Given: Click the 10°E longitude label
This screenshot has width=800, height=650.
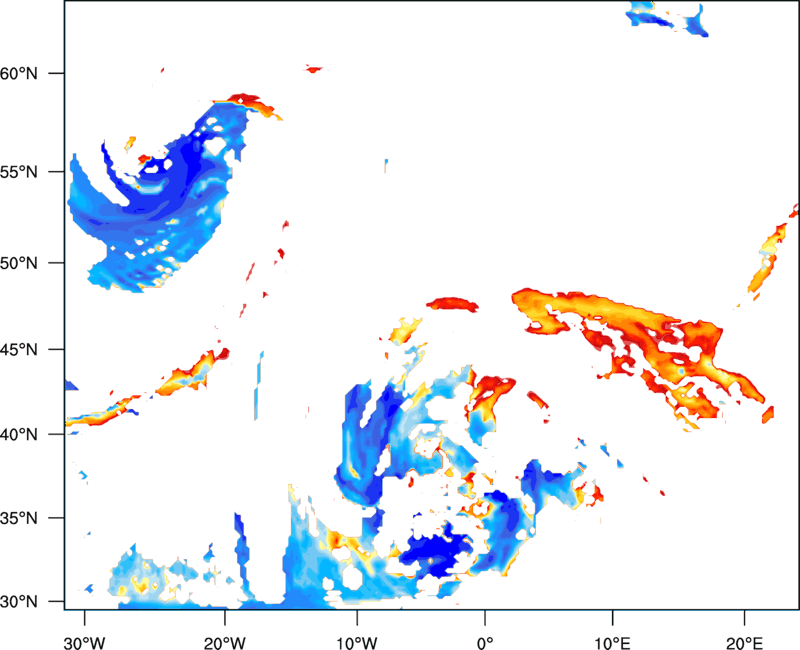Looking at the screenshot, I should pos(612,643).
